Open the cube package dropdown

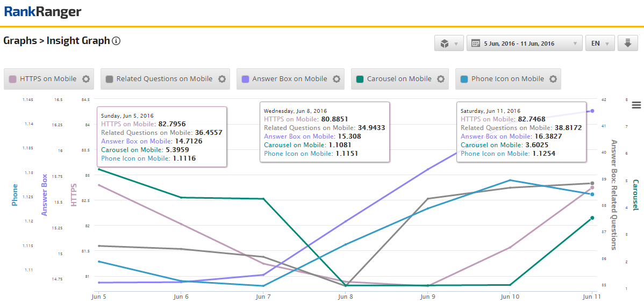click(x=449, y=44)
